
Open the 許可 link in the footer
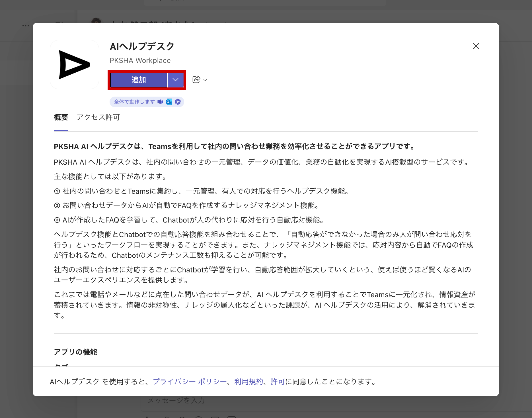tap(278, 382)
